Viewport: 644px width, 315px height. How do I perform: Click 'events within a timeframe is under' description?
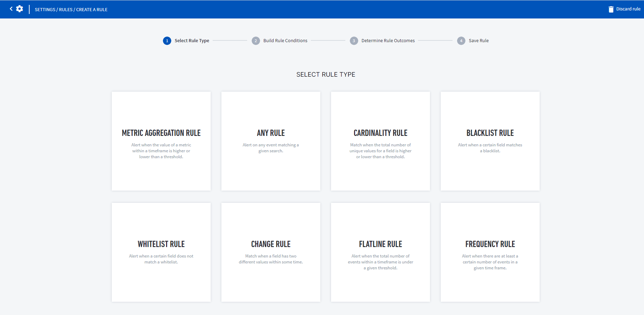380,262
